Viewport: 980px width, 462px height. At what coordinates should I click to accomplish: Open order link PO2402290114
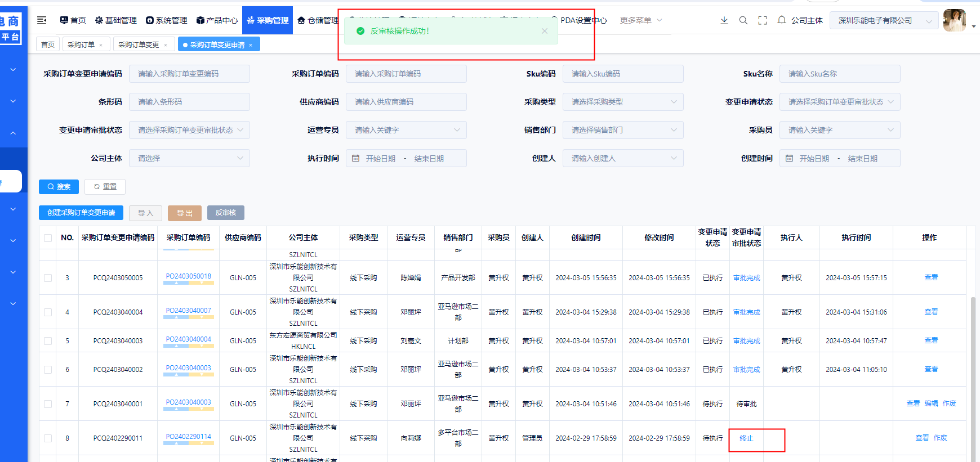click(188, 437)
